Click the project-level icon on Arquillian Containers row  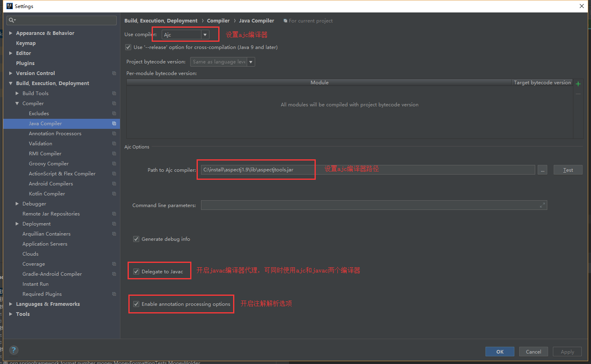(114, 234)
